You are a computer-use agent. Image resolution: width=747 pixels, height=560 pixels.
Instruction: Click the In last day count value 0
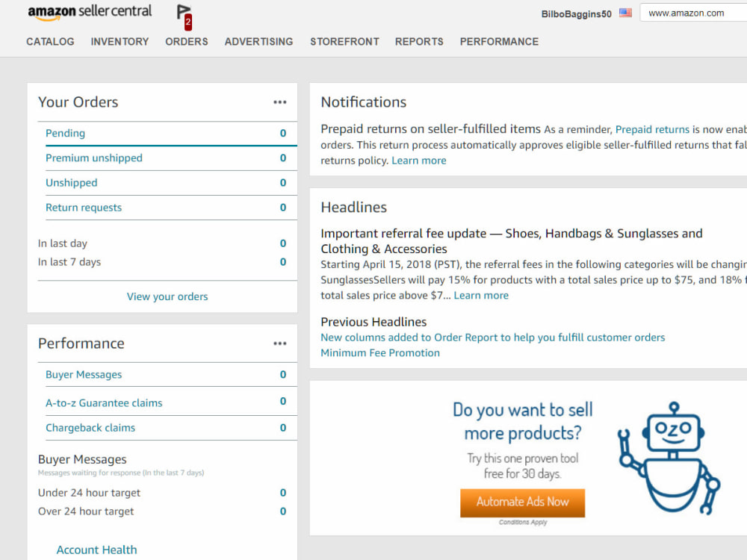point(283,243)
